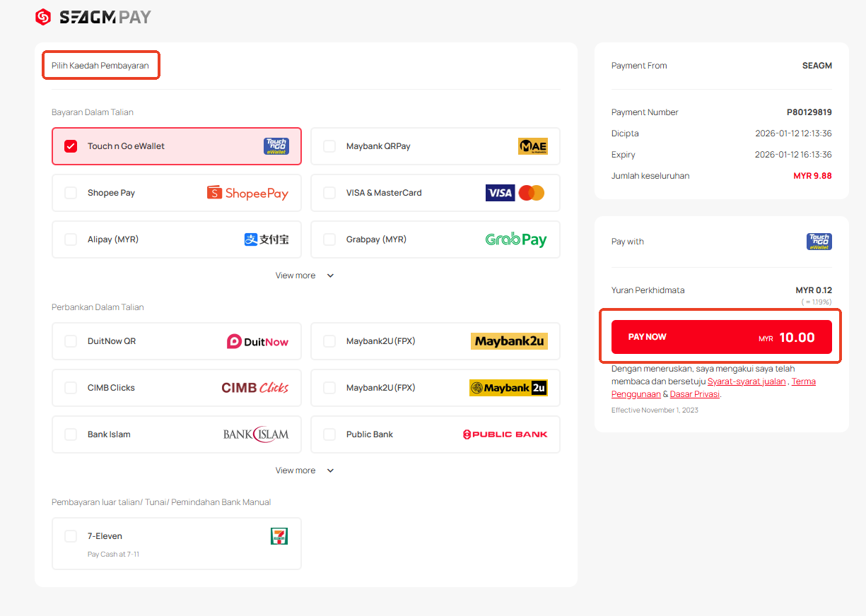Screen dimensions: 866x616
Task: Click the 7-Eleven logo
Action: pos(279,536)
